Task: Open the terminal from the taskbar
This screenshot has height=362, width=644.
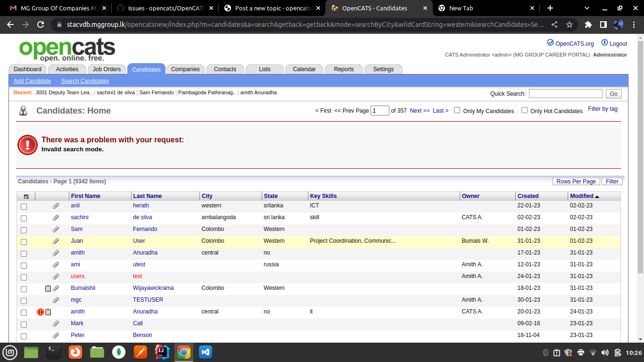Action: pyautogui.click(x=53, y=352)
